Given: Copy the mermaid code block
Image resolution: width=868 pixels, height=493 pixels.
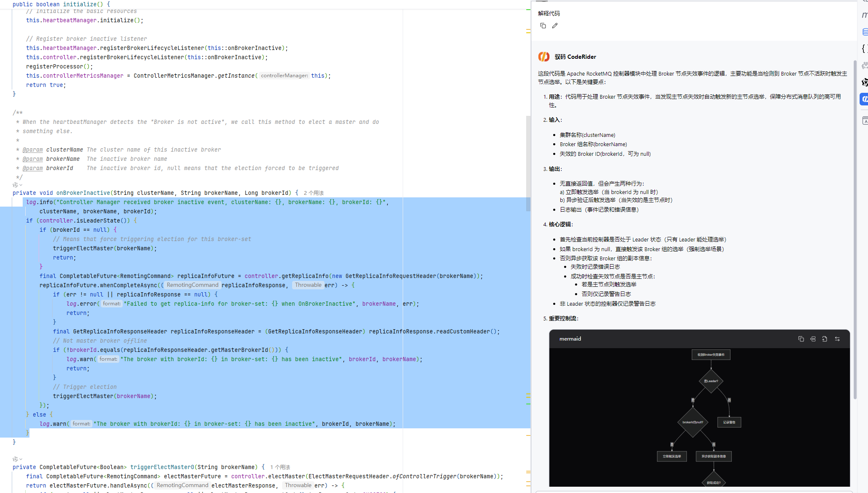Looking at the screenshot, I should (x=801, y=339).
